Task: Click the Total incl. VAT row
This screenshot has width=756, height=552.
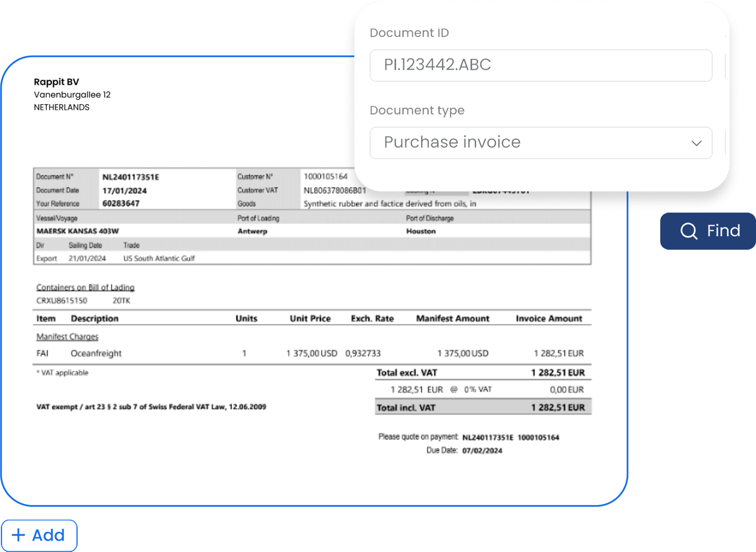Action: pyautogui.click(x=483, y=408)
